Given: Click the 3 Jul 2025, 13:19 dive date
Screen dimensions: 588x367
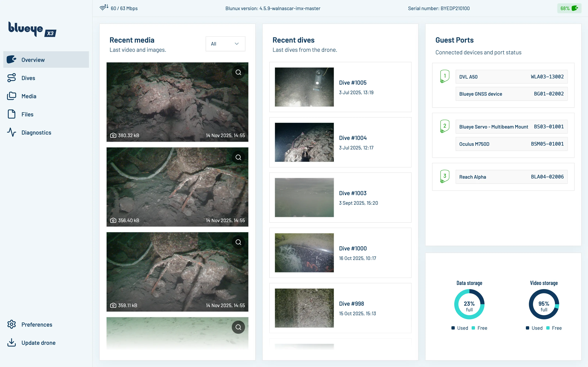Looking at the screenshot, I should pyautogui.click(x=356, y=93).
